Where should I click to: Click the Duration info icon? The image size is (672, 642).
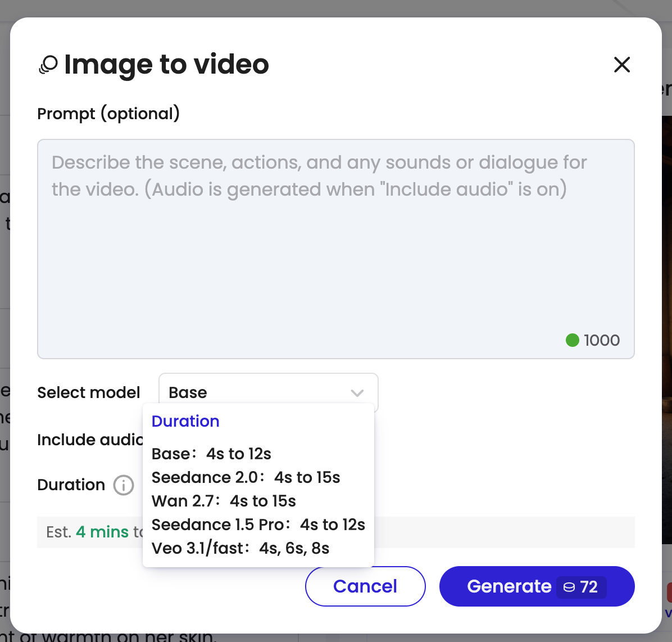click(124, 485)
